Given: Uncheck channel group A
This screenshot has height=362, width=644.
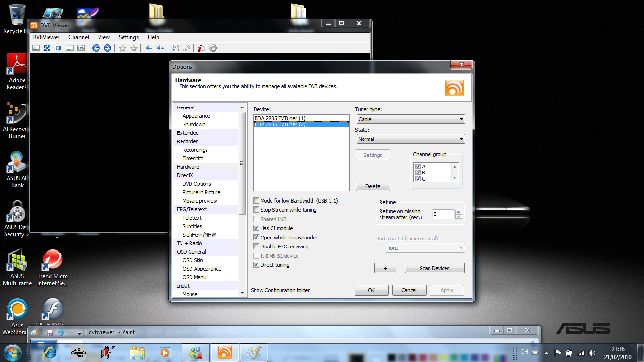Looking at the screenshot, I should coord(418,166).
